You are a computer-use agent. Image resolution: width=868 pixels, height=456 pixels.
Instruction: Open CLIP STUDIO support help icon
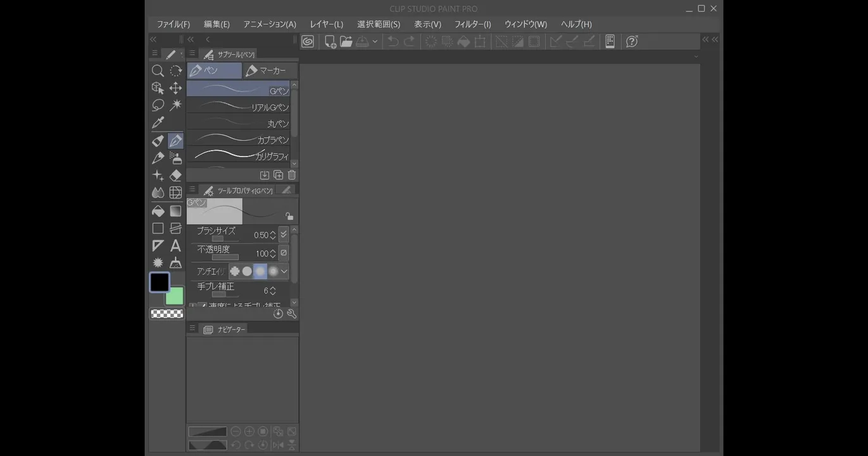pos(632,42)
